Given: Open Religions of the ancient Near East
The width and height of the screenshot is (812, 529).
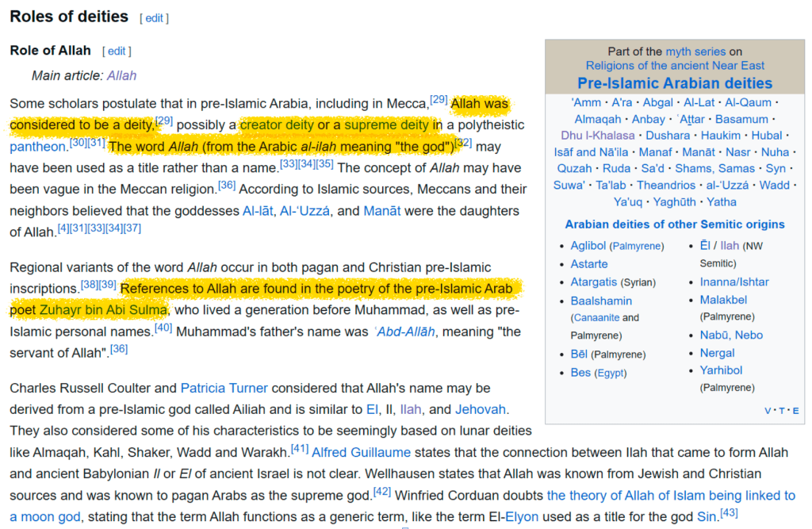Looking at the screenshot, I should (x=675, y=66).
